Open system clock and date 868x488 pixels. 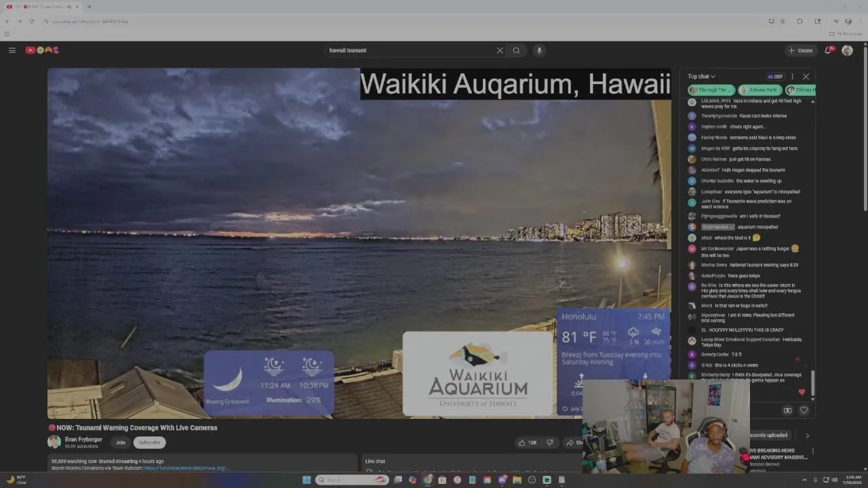click(853, 480)
